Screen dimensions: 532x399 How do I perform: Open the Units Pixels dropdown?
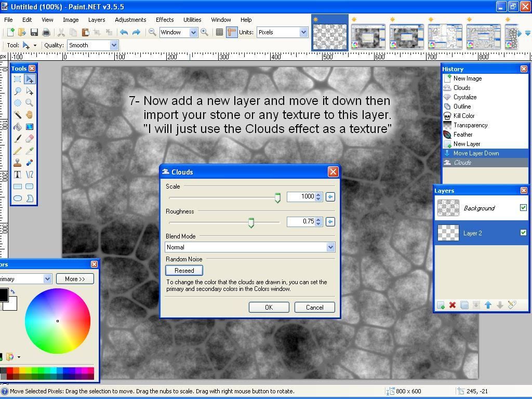coord(303,32)
